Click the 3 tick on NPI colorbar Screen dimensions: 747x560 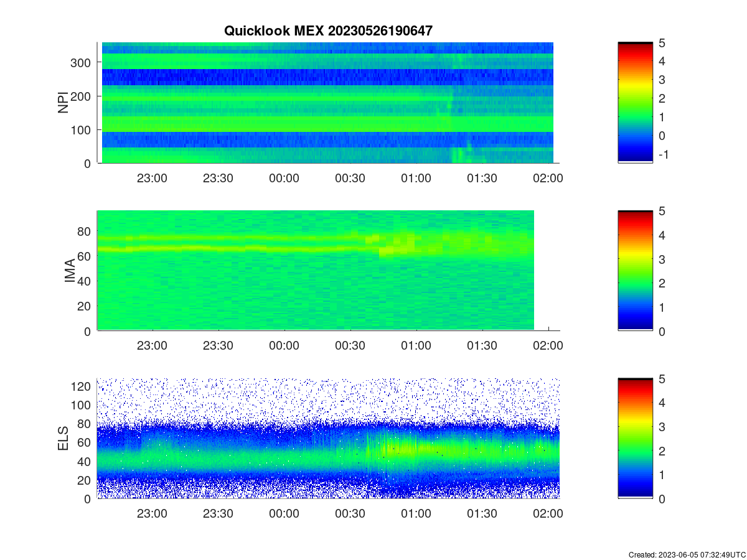pyautogui.click(x=662, y=80)
